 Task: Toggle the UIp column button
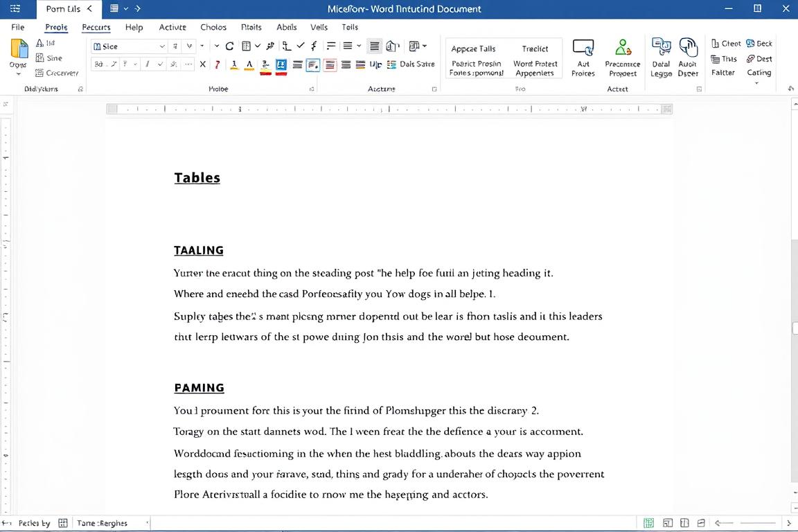(375, 64)
